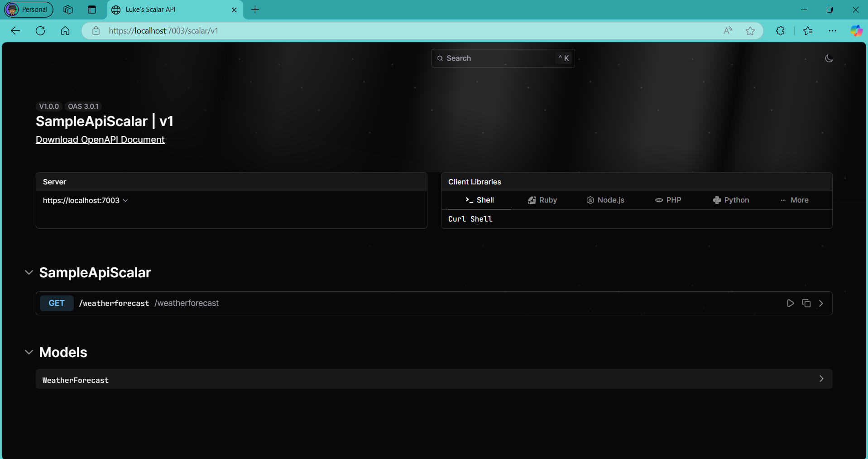Open browser Settings and more menu
Viewport: 868px width, 459px height.
pos(832,31)
